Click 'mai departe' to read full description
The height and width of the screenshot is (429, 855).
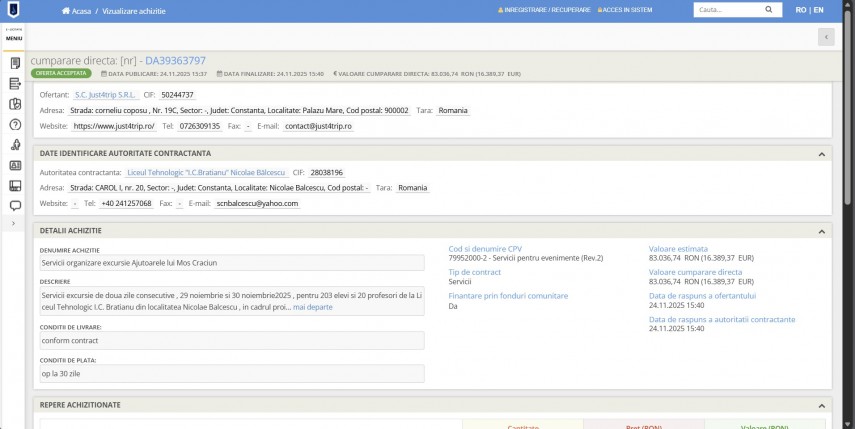312,307
